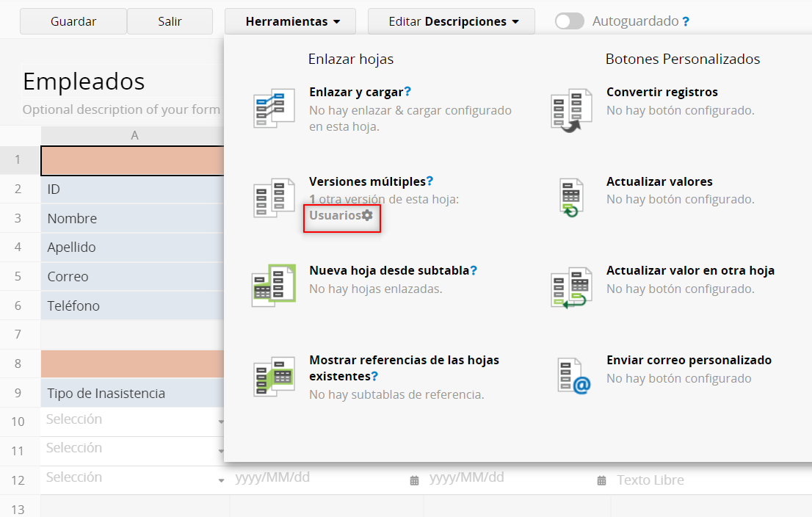Click the Mostrar referencias de hojas icon
812x517 pixels.
coord(273,377)
